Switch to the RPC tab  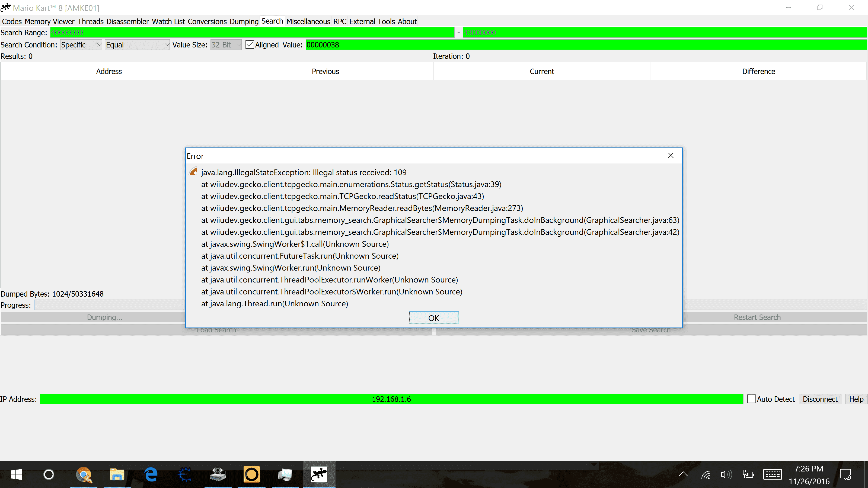coord(340,22)
